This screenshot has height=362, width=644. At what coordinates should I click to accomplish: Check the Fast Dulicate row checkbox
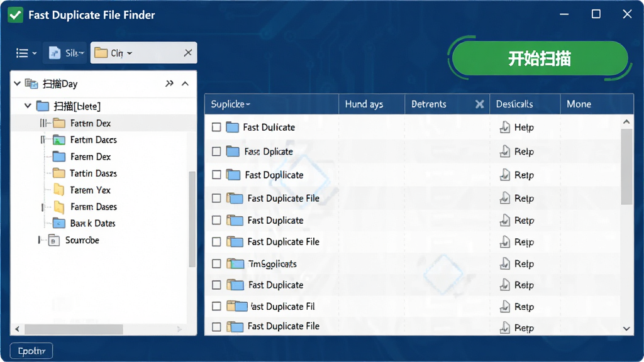(x=216, y=127)
